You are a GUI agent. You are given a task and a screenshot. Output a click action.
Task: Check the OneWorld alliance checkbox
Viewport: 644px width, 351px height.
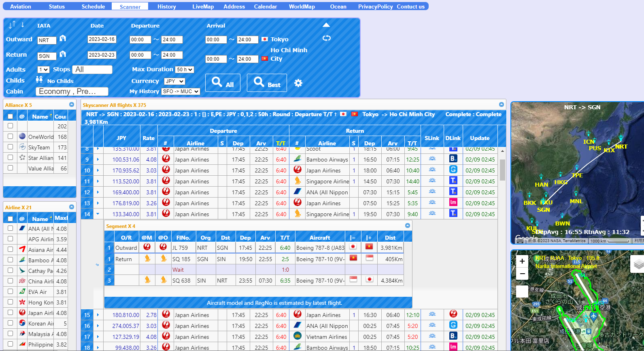click(x=11, y=136)
